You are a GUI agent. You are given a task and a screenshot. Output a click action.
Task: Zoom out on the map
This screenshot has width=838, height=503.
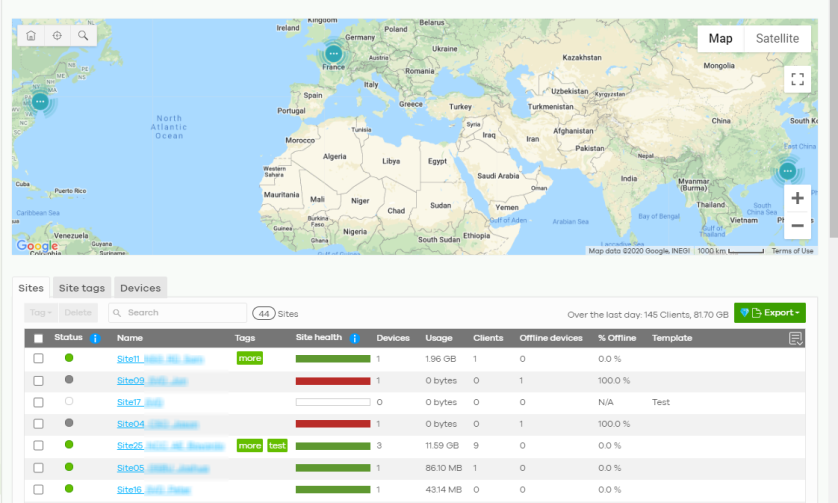pos(797,225)
